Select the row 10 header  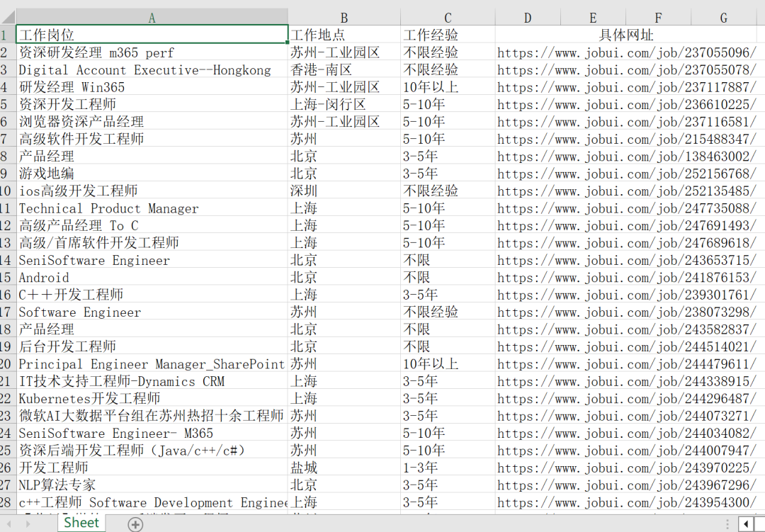[7, 191]
